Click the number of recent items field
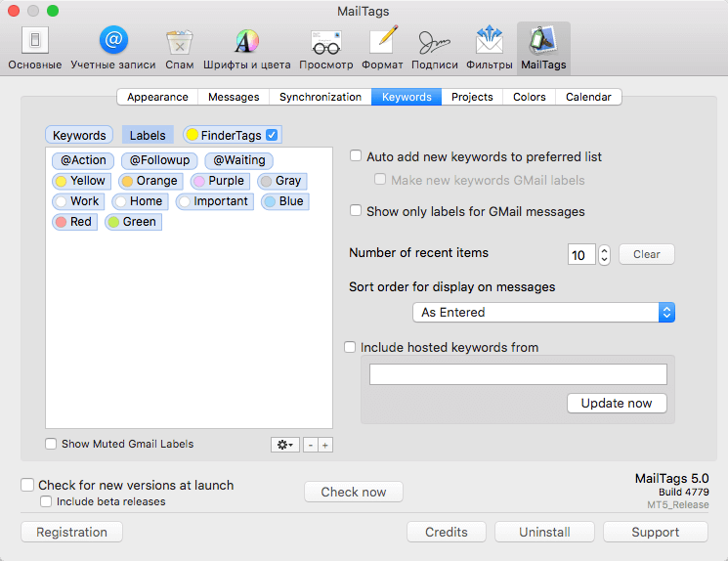Screen dimensions: 728x561 581,254
